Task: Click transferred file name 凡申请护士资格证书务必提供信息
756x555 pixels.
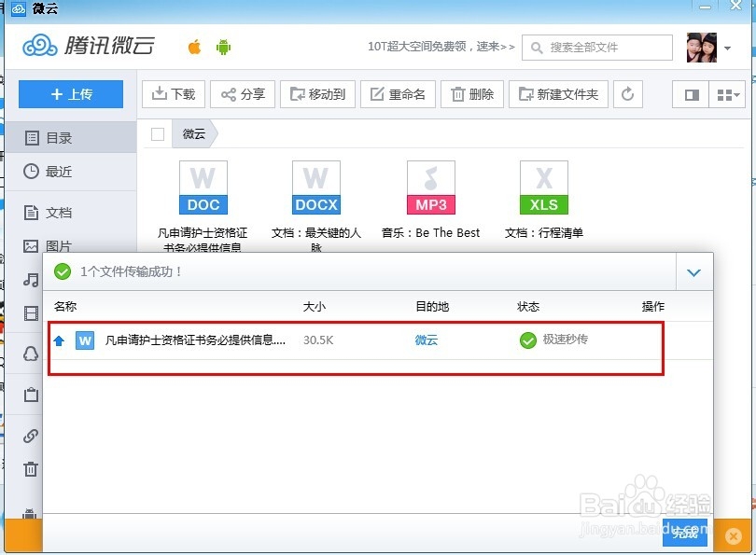Action: pos(195,340)
